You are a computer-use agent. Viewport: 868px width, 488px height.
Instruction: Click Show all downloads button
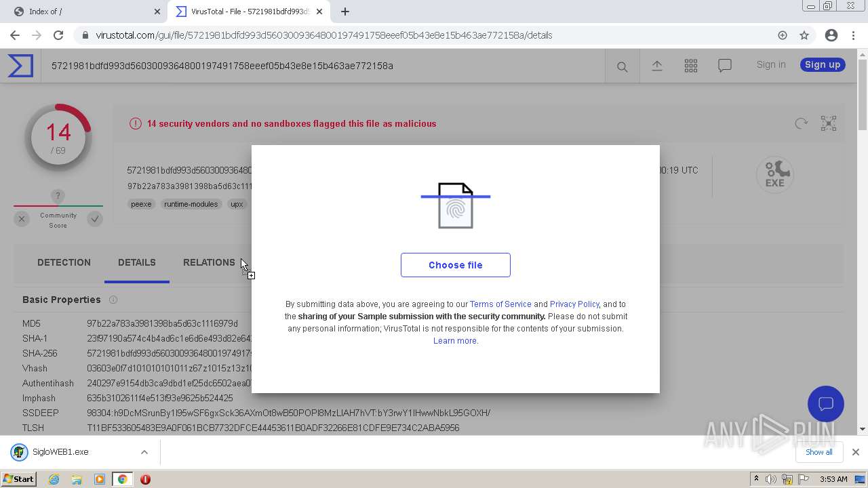[x=819, y=452]
